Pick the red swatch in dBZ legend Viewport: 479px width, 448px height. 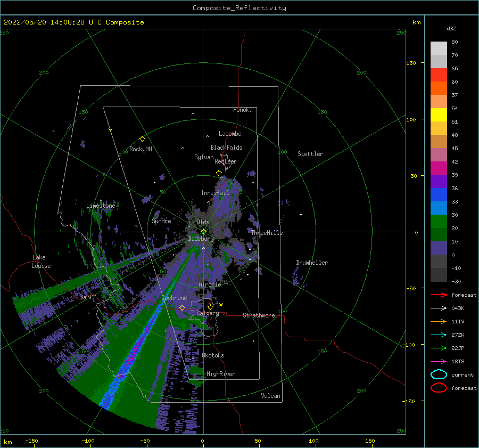click(x=439, y=75)
